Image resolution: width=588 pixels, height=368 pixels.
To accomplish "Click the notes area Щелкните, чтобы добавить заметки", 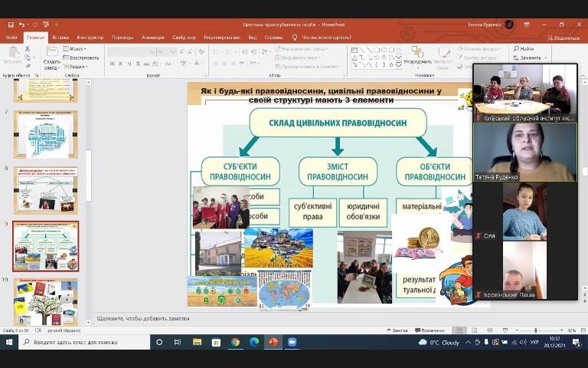I will (143, 318).
